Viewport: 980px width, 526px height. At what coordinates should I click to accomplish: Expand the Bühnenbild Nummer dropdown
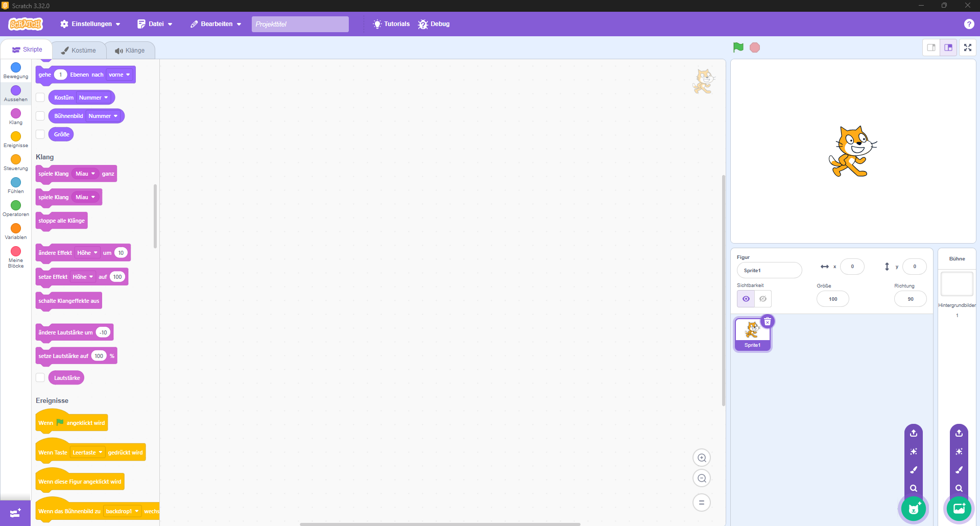click(x=103, y=116)
